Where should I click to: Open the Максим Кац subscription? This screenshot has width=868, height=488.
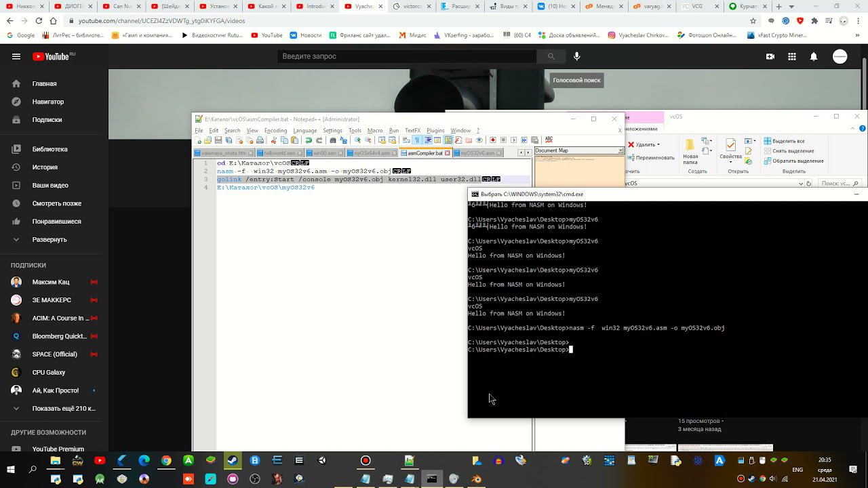(54, 281)
